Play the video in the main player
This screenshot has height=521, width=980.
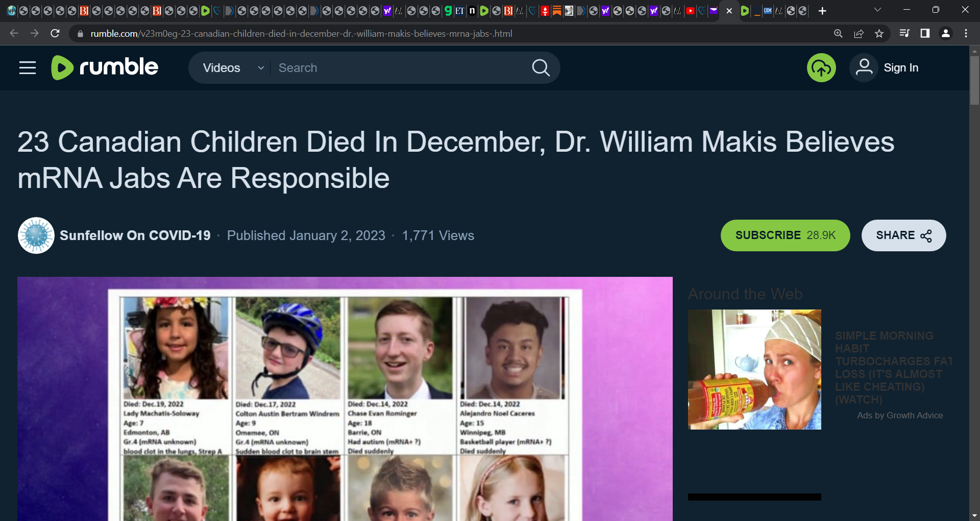click(345, 399)
